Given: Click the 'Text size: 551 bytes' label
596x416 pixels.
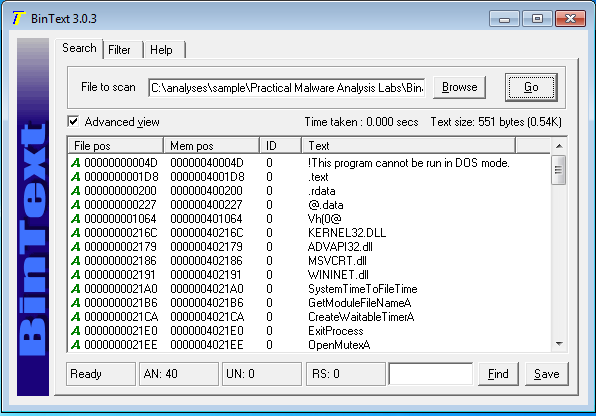Looking at the screenshot, I should (496, 122).
